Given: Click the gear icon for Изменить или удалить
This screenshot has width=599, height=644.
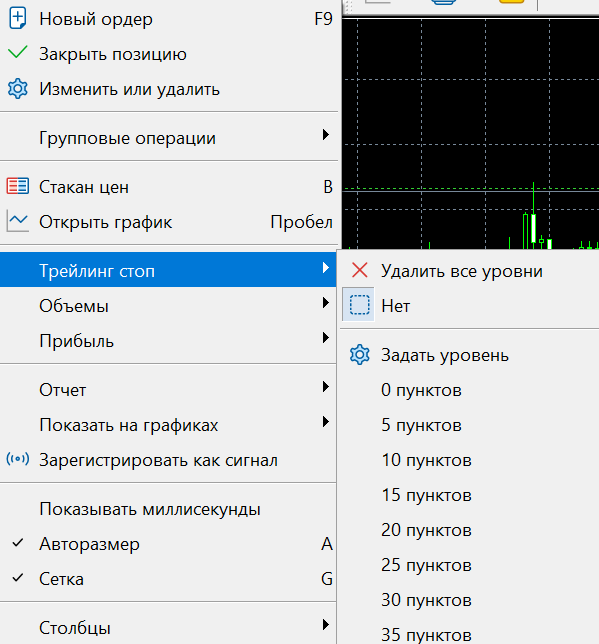Looking at the screenshot, I should (x=18, y=89).
